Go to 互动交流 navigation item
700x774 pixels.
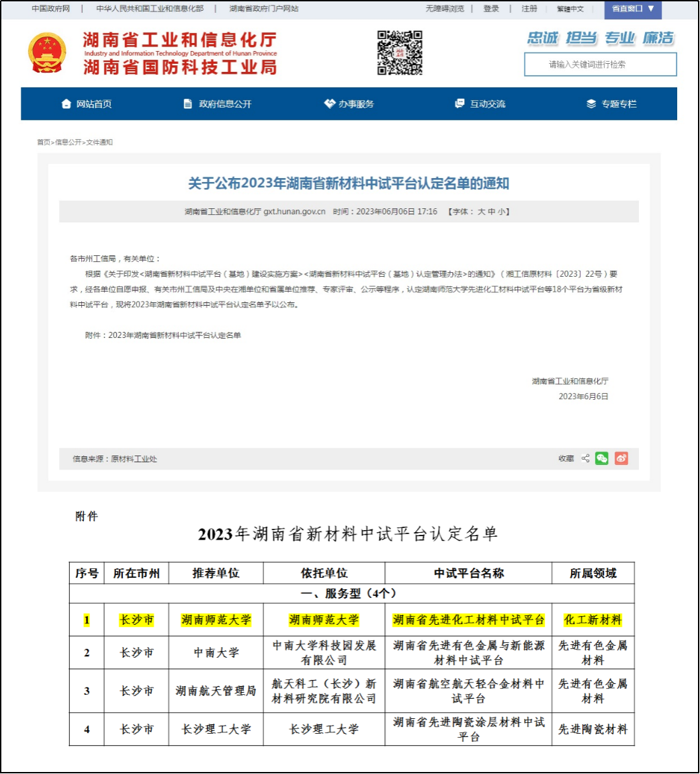tap(480, 104)
